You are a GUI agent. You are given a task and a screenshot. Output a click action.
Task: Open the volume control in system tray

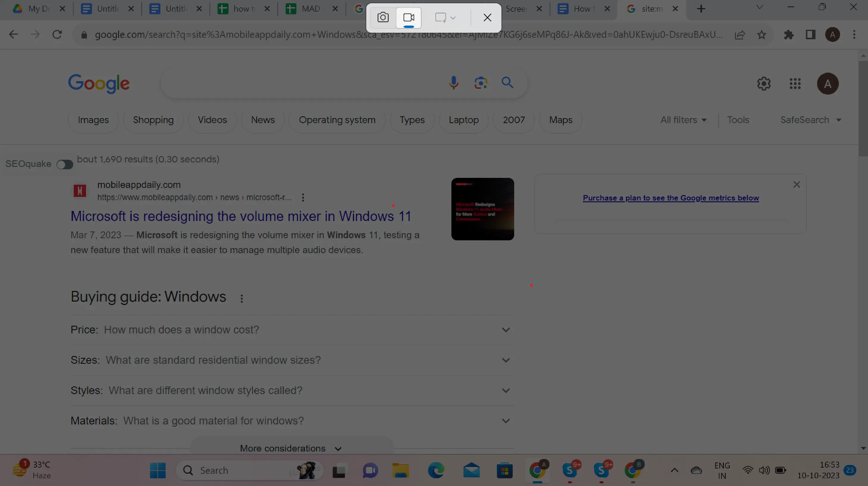point(764,470)
